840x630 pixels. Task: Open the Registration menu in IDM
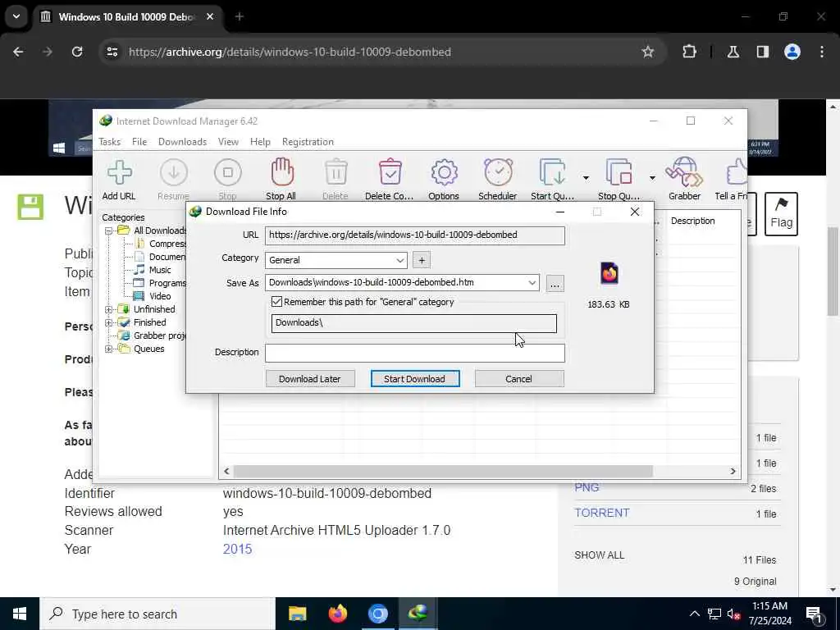(x=308, y=142)
